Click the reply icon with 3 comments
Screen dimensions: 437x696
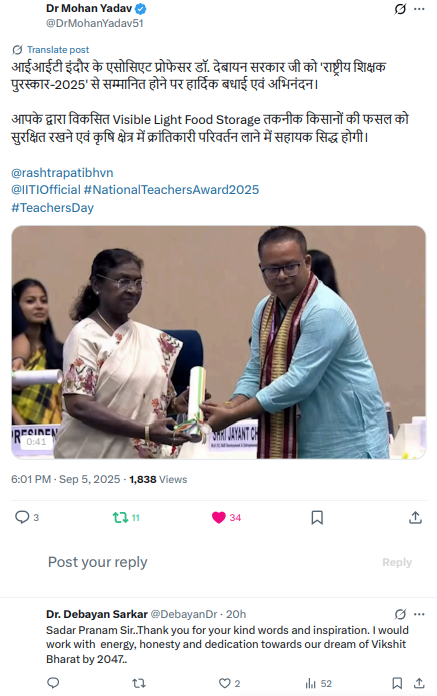27,517
